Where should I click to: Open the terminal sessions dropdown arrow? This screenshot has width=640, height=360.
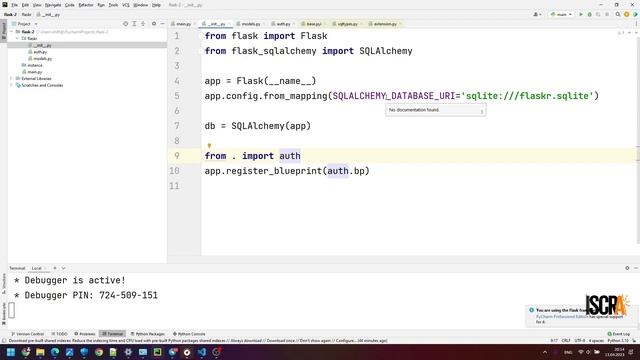click(x=64, y=268)
